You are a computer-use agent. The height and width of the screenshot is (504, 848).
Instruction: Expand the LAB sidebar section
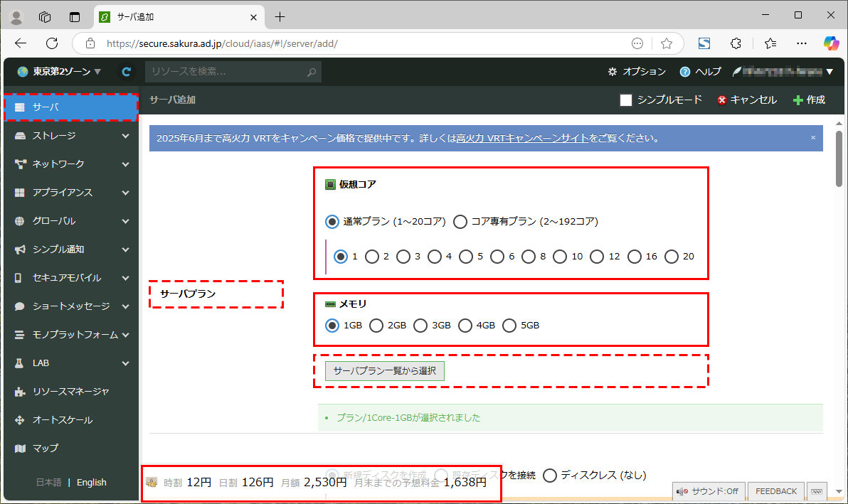pyautogui.click(x=71, y=363)
